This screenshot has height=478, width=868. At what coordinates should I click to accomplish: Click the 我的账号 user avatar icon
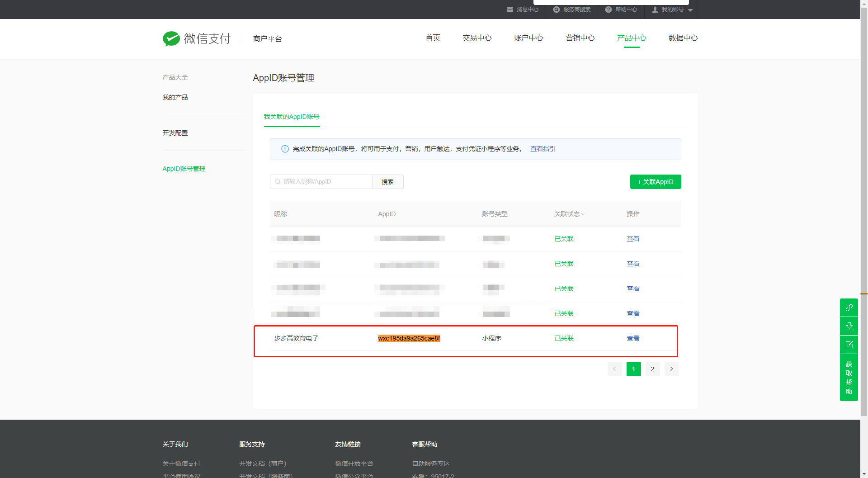(x=655, y=9)
